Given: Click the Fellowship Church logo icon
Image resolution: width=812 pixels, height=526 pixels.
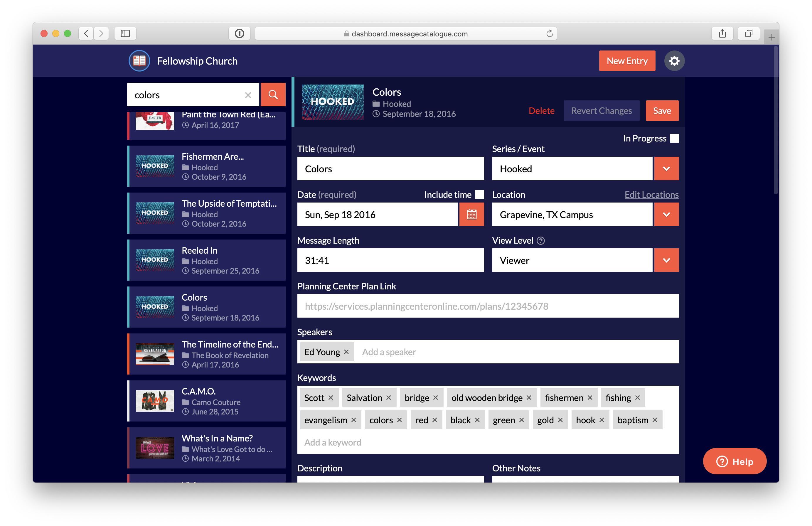Looking at the screenshot, I should pos(139,61).
